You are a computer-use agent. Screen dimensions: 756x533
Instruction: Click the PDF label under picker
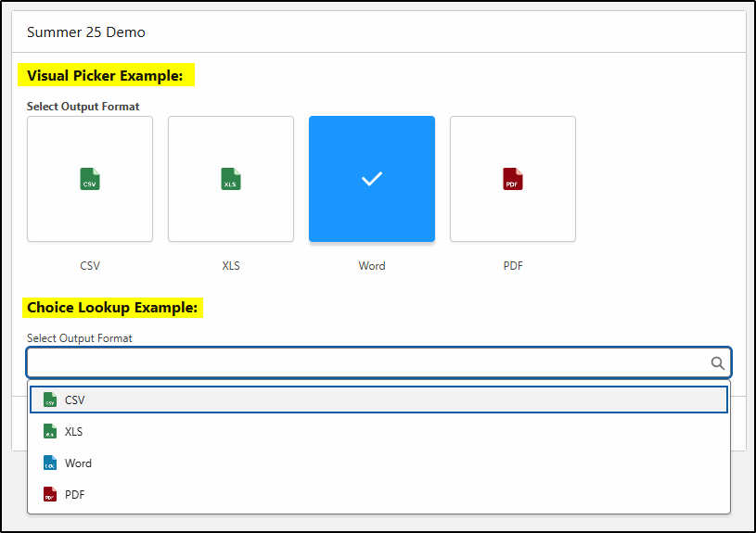point(513,265)
